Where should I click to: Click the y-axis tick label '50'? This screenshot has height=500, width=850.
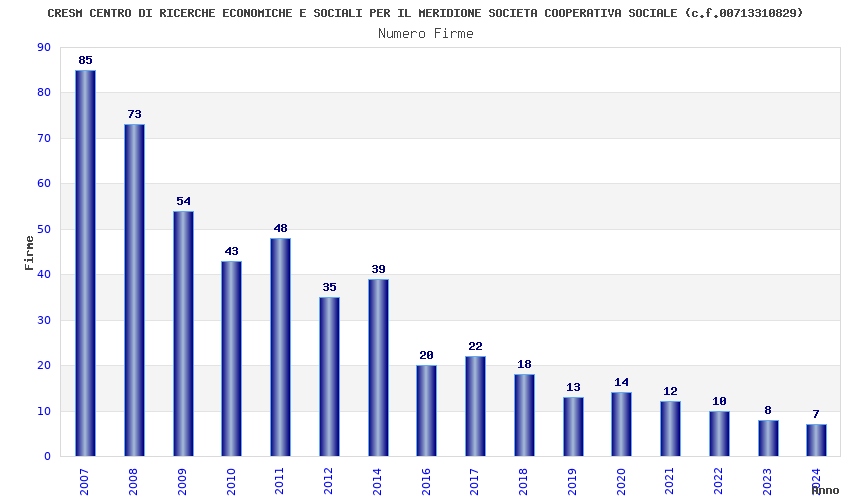click(44, 229)
